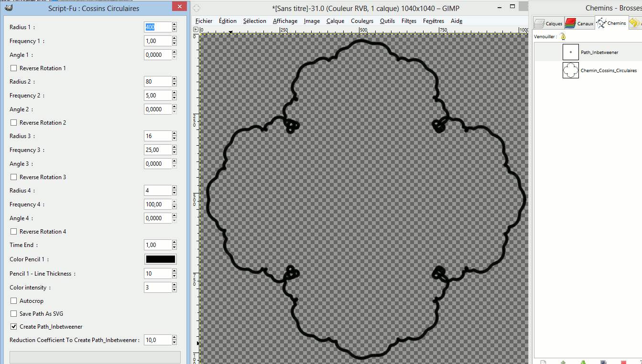Image resolution: width=642 pixels, height=364 pixels.
Task: Decrease Frequency 4 with spinner down arrow
Action: [174, 207]
